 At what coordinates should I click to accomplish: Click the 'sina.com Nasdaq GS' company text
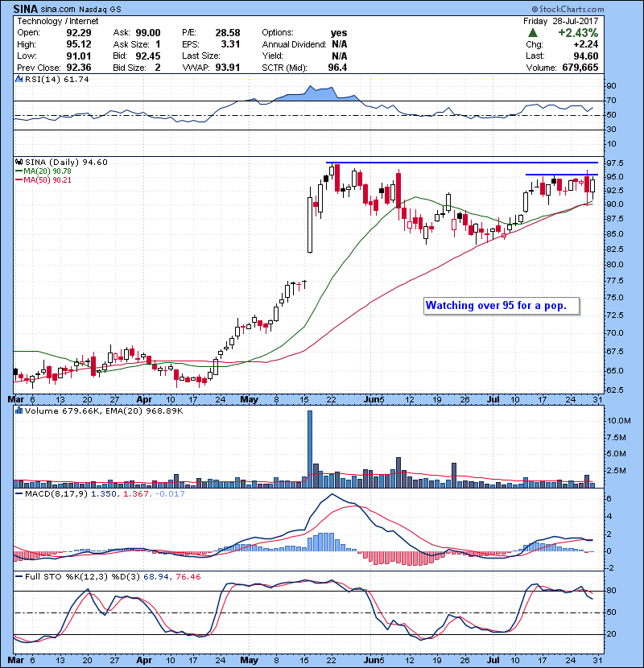coord(81,9)
